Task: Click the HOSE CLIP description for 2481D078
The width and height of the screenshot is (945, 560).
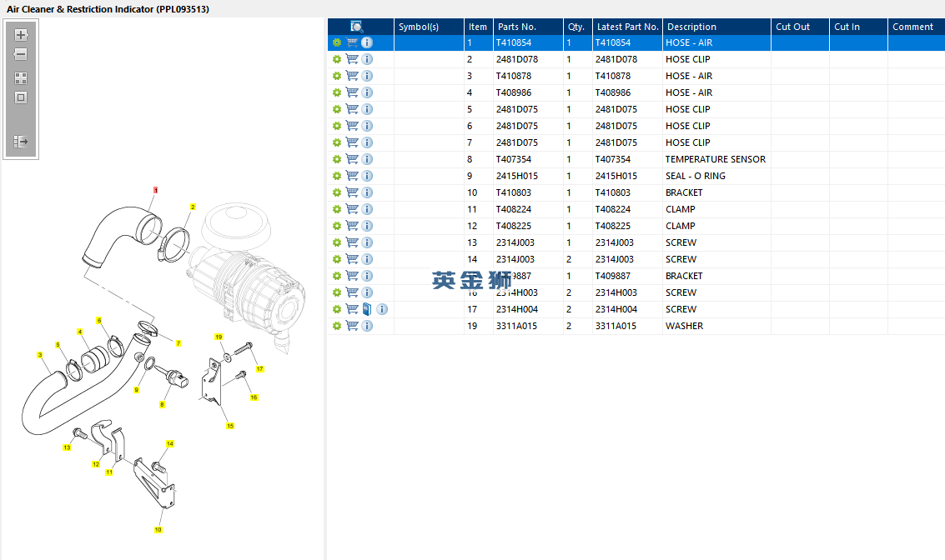Action: (687, 59)
